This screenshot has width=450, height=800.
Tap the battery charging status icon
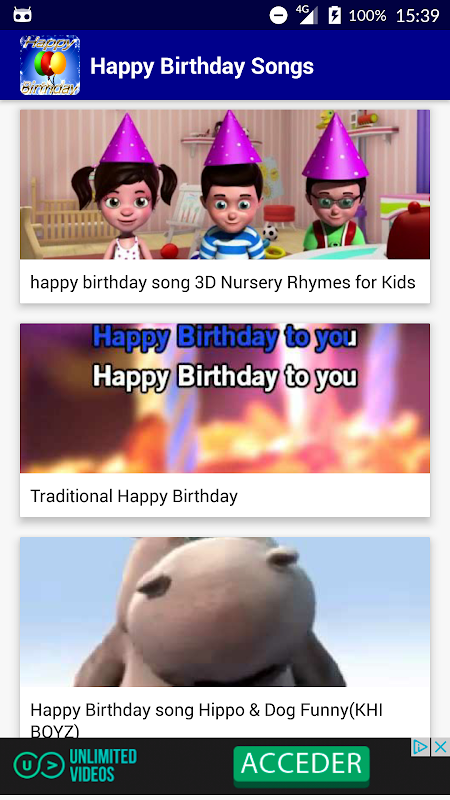[x=334, y=15]
